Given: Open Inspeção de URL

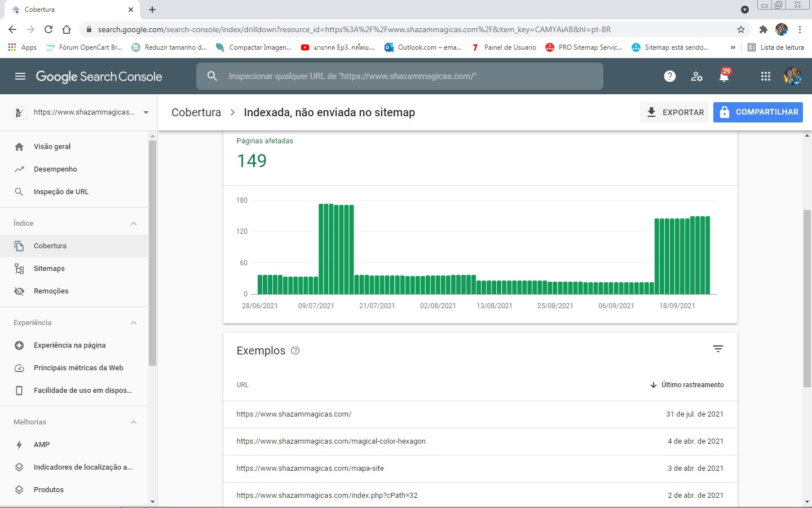Looking at the screenshot, I should tap(74, 192).
